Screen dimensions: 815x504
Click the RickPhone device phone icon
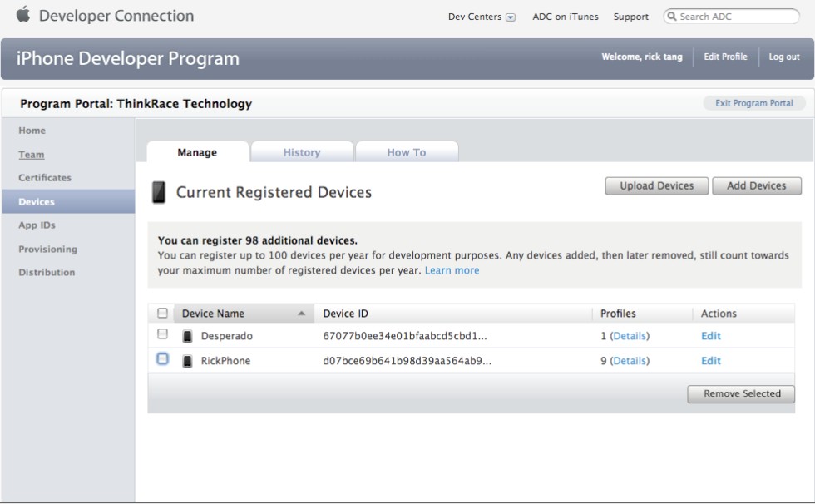point(188,361)
